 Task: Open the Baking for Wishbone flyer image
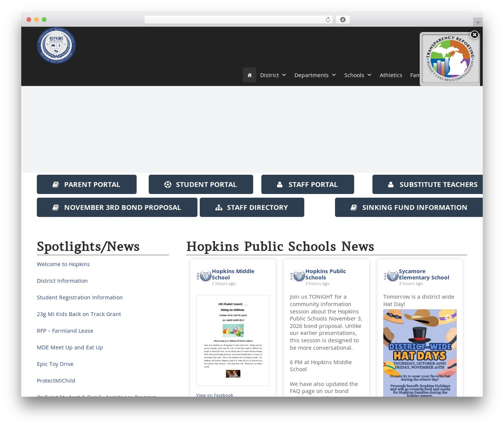233,340
